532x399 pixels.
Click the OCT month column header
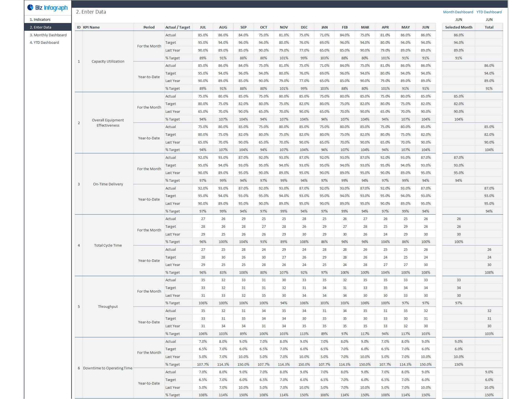(264, 27)
